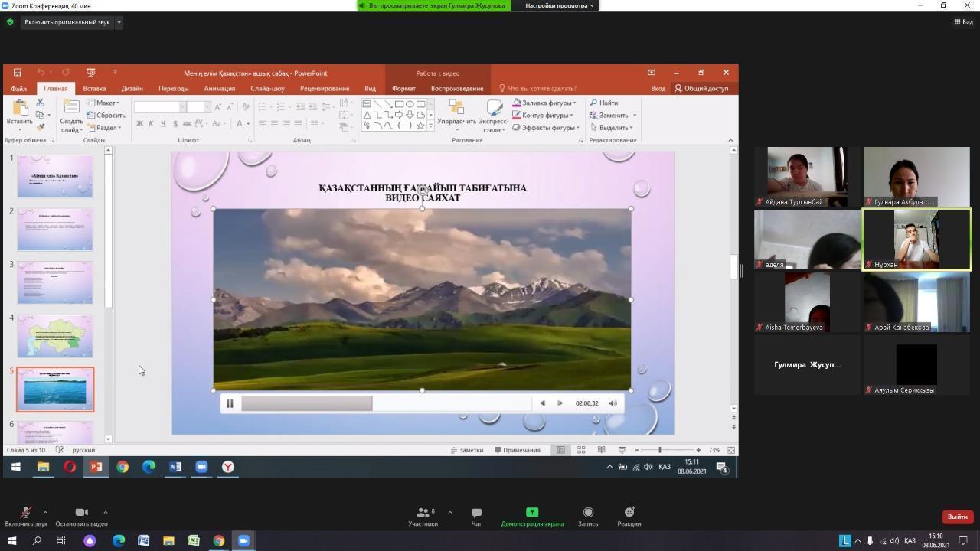Expand Настройки просмотра dropdown

[559, 5]
